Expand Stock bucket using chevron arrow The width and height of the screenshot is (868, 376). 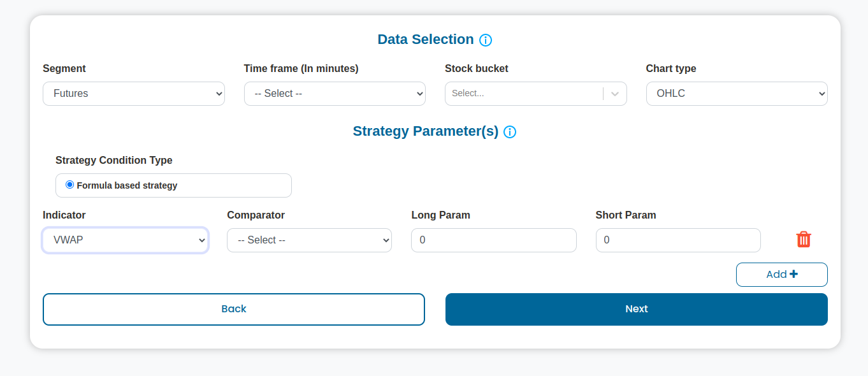coord(615,94)
